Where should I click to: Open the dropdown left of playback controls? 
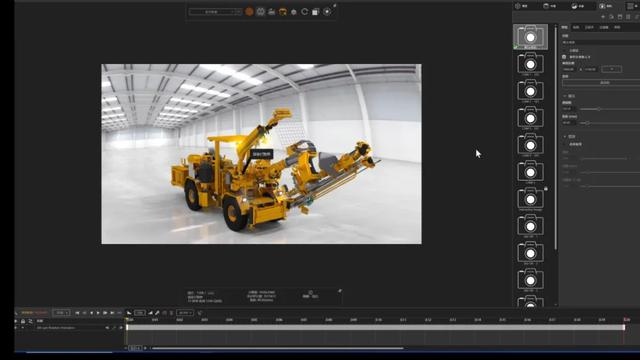[x=62, y=313]
